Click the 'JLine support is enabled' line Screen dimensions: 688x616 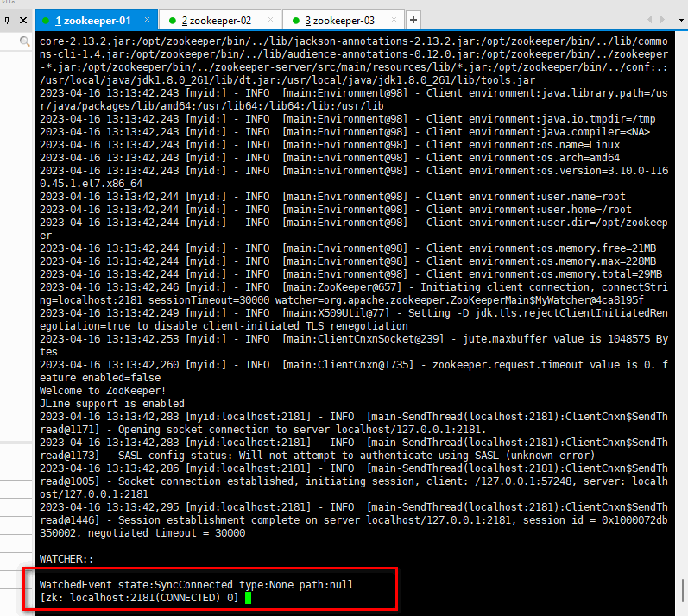[x=112, y=404]
